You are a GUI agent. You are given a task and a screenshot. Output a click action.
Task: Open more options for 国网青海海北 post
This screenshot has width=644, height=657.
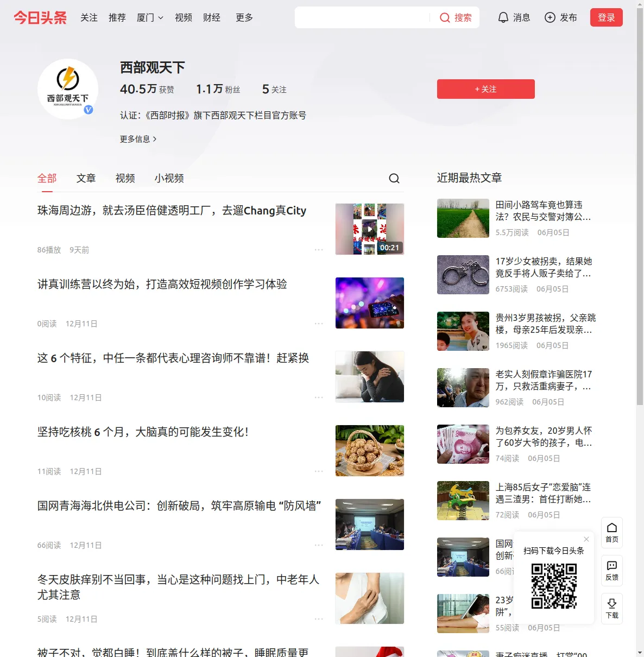point(319,545)
